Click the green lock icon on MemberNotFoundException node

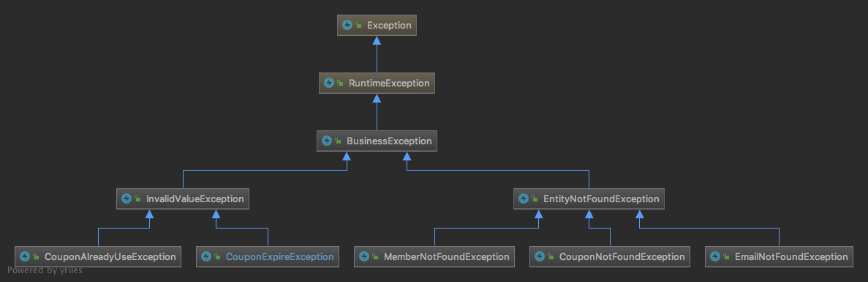[x=375, y=257]
